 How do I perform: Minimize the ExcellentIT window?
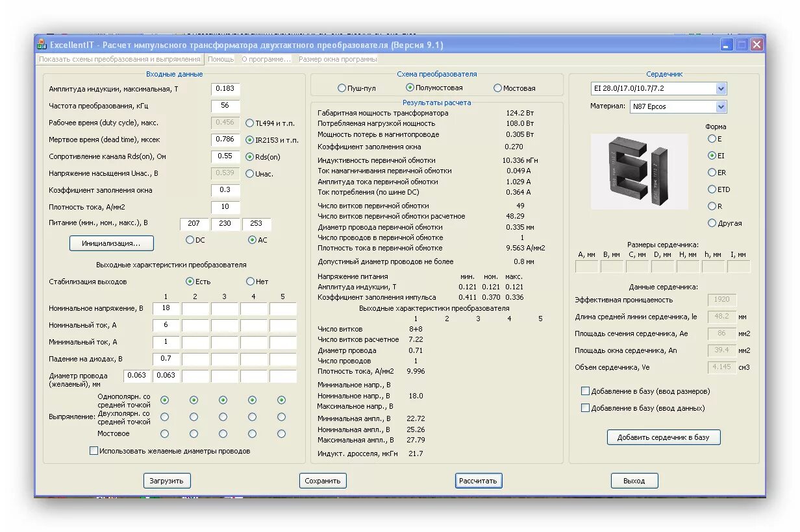[x=727, y=45]
